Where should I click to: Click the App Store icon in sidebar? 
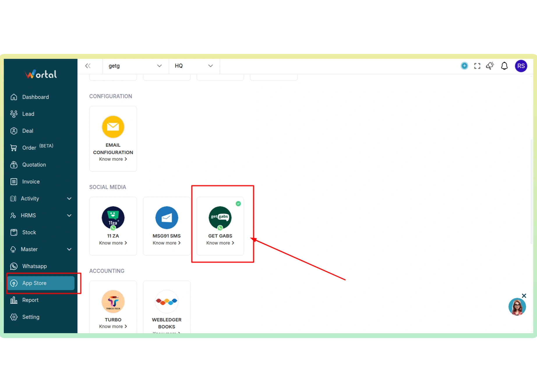click(x=14, y=283)
